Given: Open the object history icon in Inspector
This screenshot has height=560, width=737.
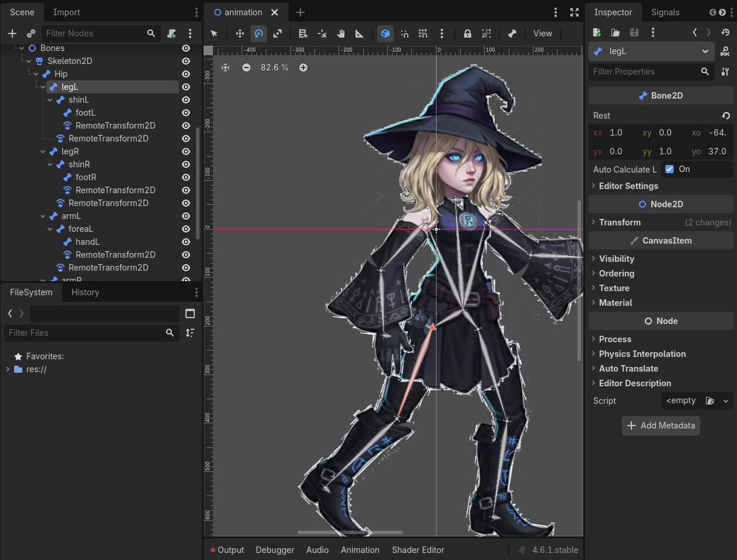Looking at the screenshot, I should tap(725, 32).
